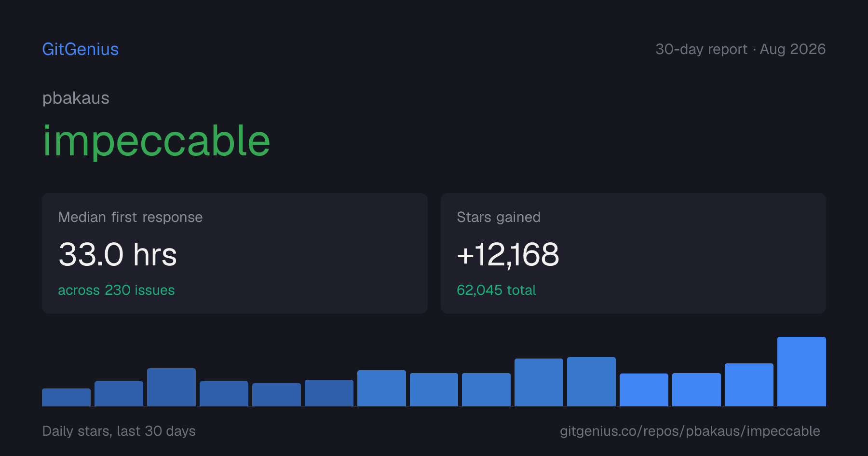
Task: Open the impeccable repository title
Action: [x=156, y=141]
